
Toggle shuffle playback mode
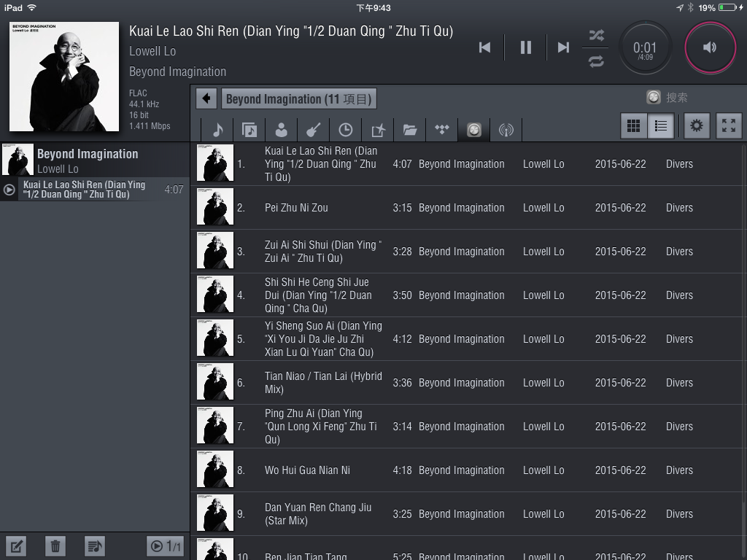coord(596,35)
